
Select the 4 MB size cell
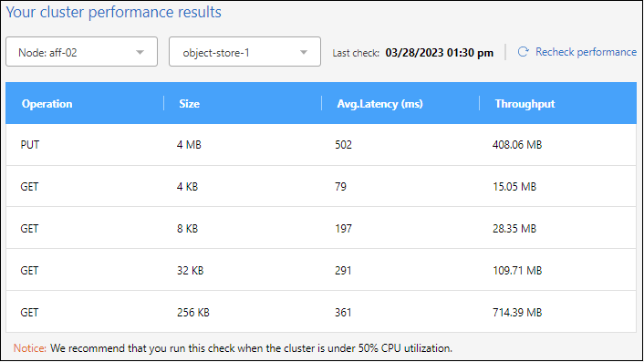click(190, 145)
